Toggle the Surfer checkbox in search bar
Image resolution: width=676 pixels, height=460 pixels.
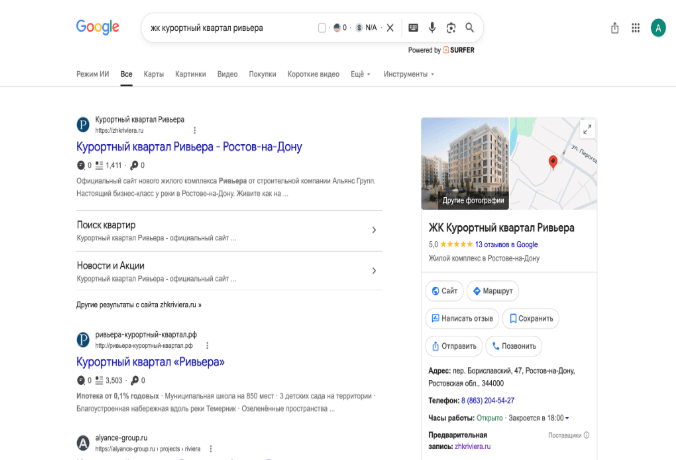click(x=322, y=28)
